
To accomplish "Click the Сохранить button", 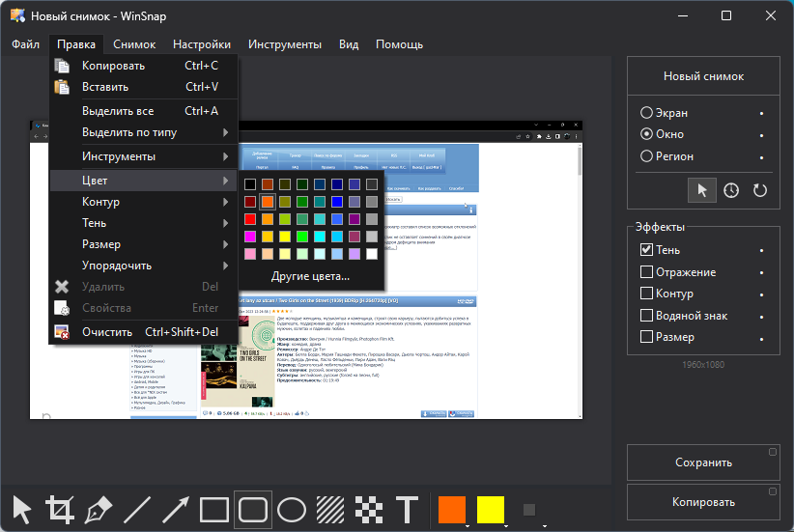I will click(x=703, y=462).
